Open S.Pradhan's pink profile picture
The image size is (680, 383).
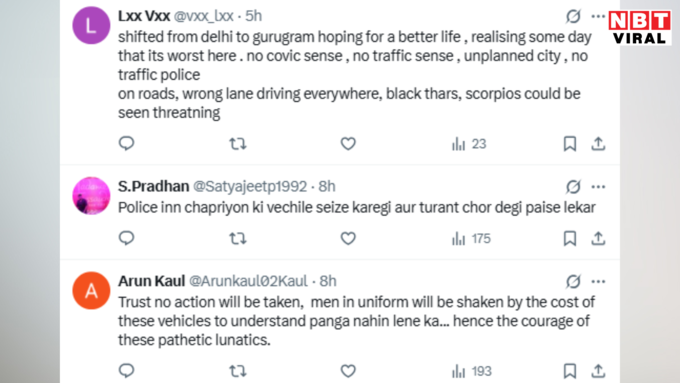pyautogui.click(x=91, y=196)
